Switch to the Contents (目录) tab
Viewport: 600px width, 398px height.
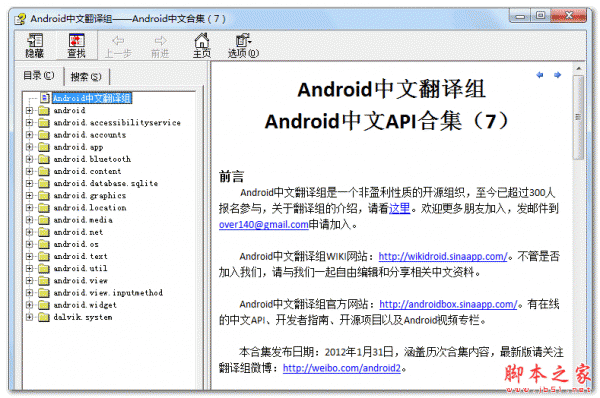pos(39,76)
